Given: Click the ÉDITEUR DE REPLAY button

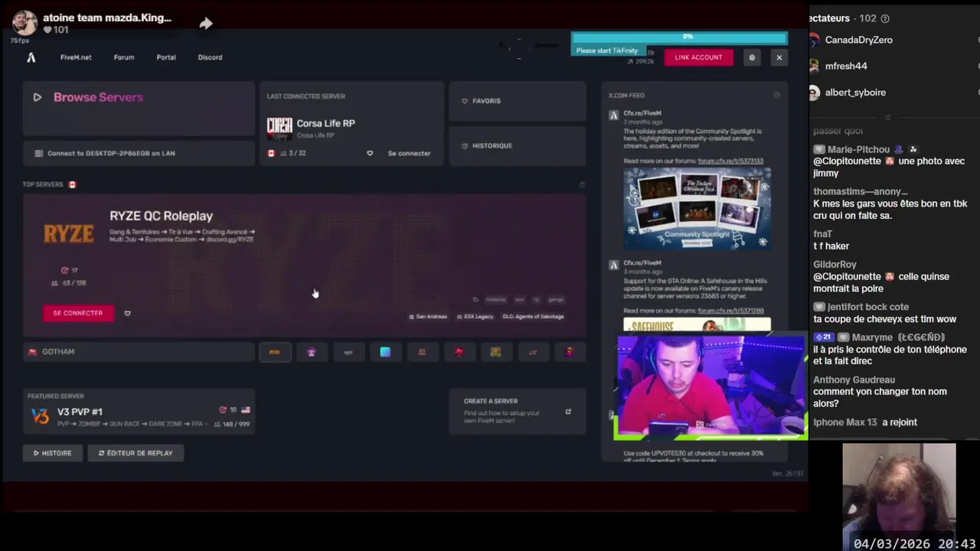Looking at the screenshot, I should tap(136, 453).
